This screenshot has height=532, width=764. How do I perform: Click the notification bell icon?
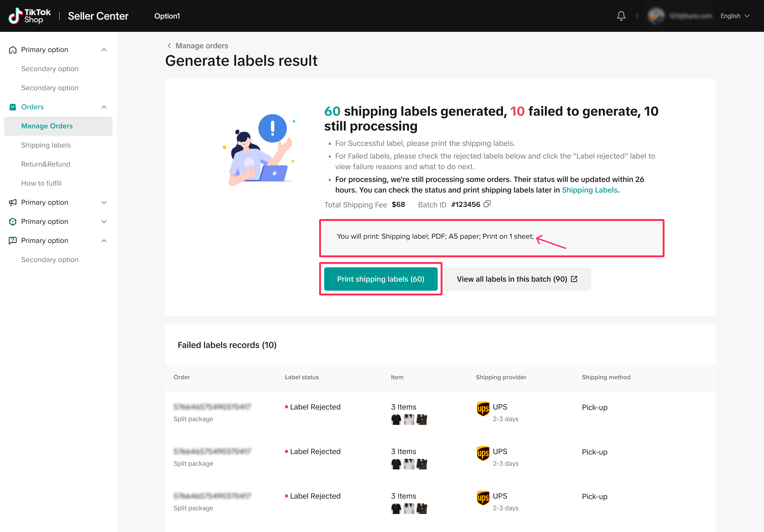pyautogui.click(x=621, y=16)
